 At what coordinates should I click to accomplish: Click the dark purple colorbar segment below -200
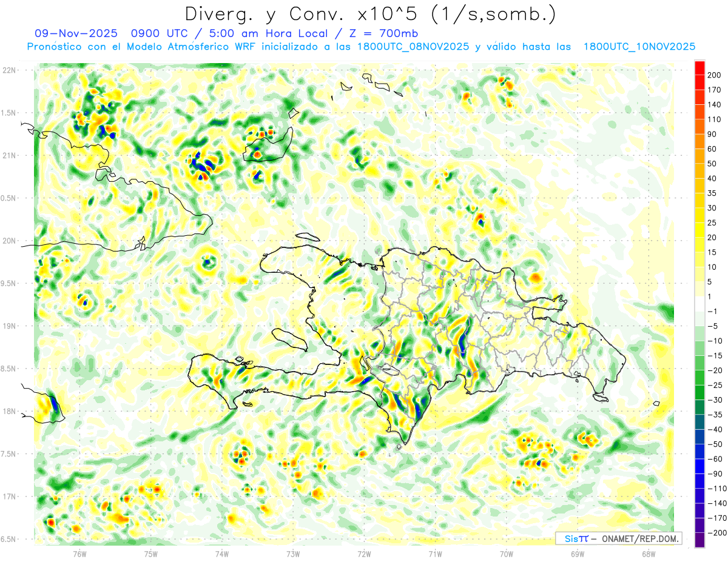(699, 540)
